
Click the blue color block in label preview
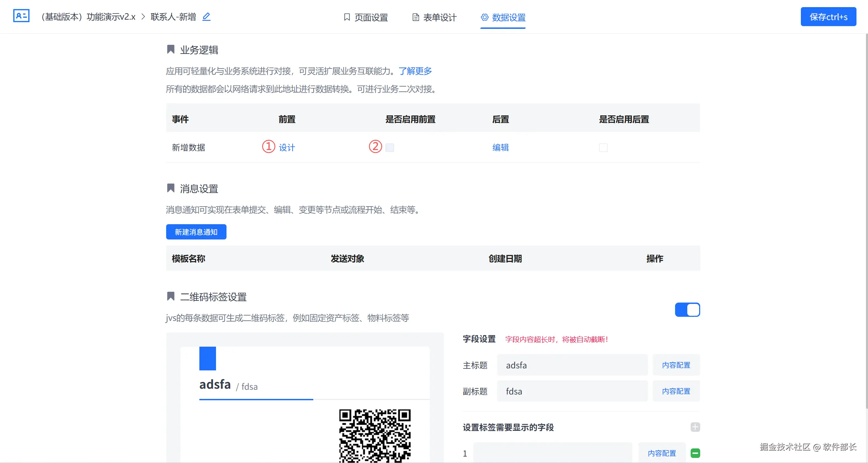tap(208, 359)
